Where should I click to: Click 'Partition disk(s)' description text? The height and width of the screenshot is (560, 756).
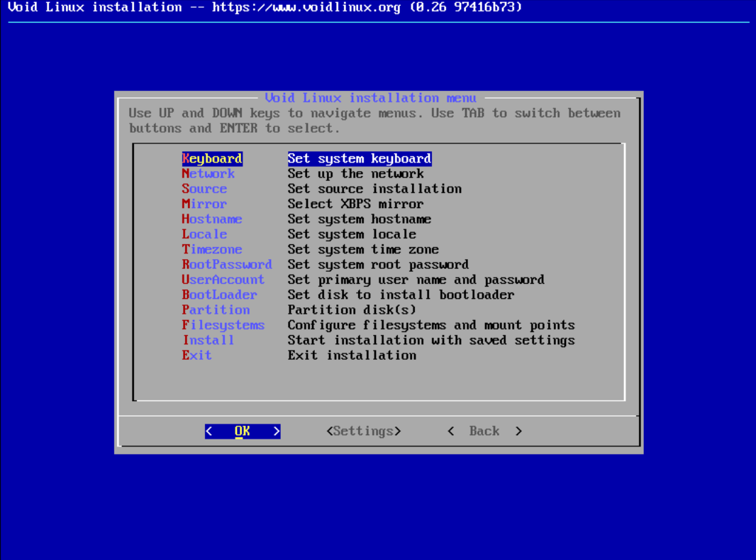click(x=352, y=310)
